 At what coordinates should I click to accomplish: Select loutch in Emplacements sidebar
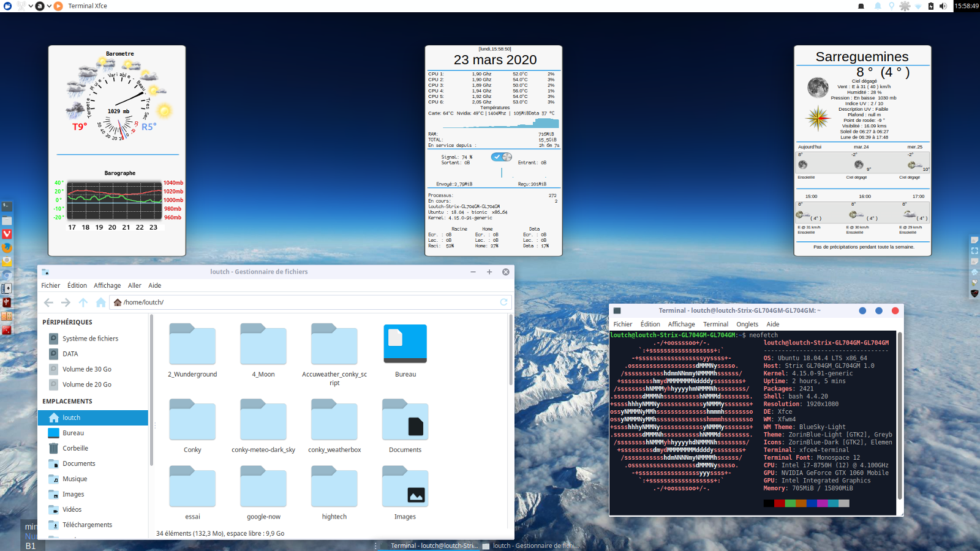click(x=93, y=418)
